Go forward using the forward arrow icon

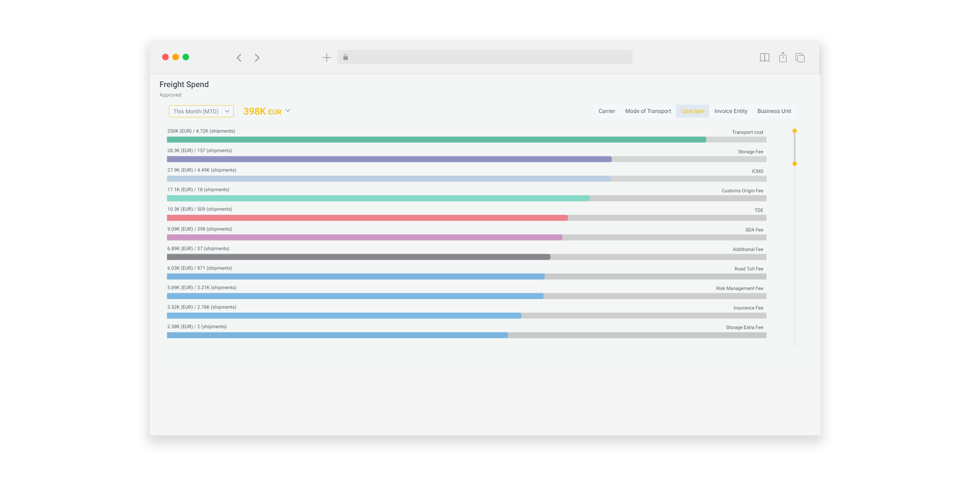click(x=257, y=58)
